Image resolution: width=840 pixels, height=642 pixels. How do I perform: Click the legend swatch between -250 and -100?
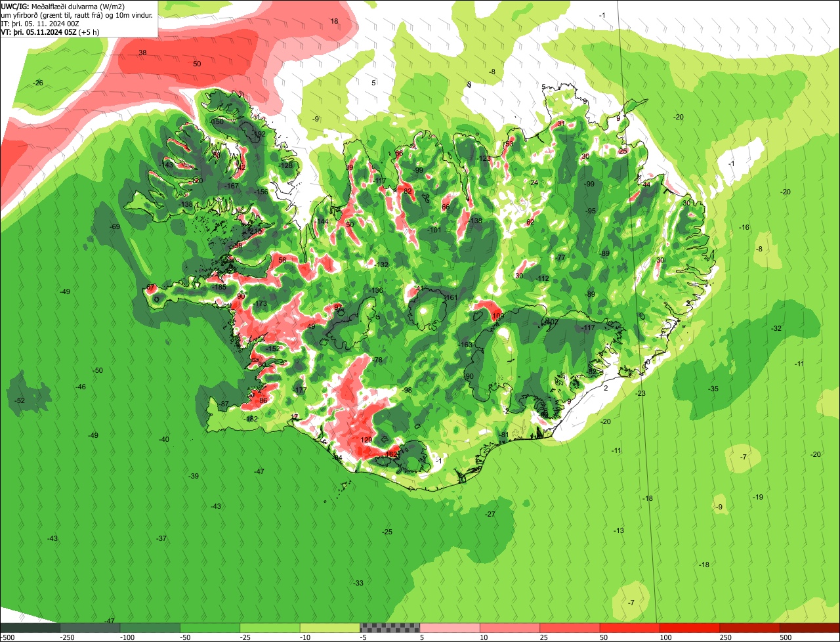tap(90, 628)
